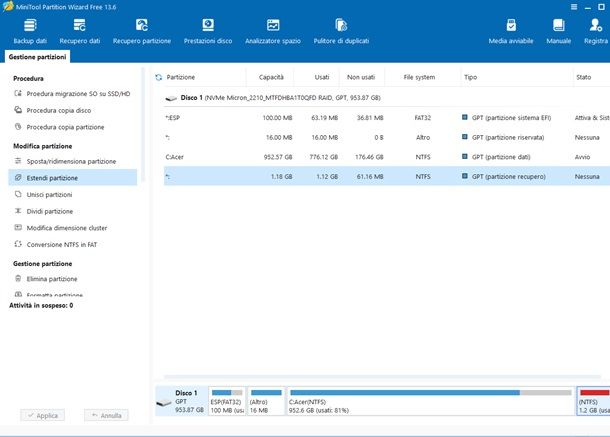Select the 16.00 MB reserved partition row

pyautogui.click(x=387, y=137)
